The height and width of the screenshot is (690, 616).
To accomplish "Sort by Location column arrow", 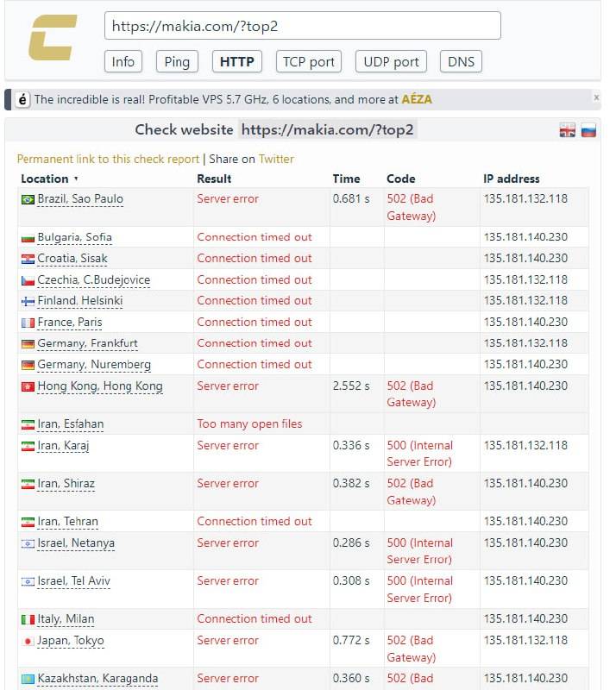I will point(76,179).
